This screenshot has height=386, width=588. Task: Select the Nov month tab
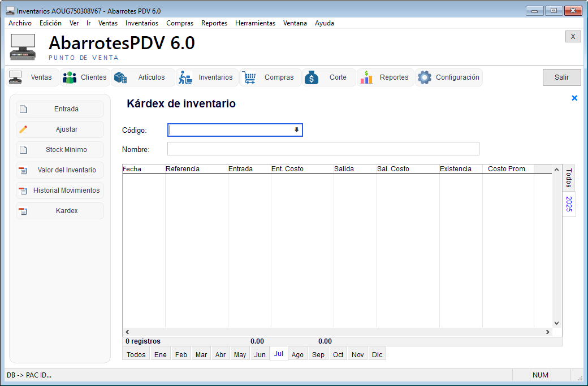tap(357, 354)
